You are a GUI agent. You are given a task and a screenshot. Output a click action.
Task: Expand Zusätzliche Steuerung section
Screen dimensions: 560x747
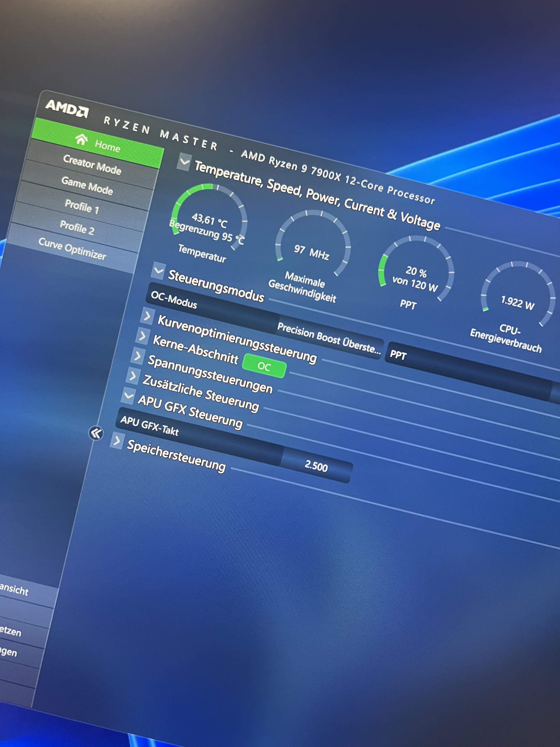pos(133,376)
